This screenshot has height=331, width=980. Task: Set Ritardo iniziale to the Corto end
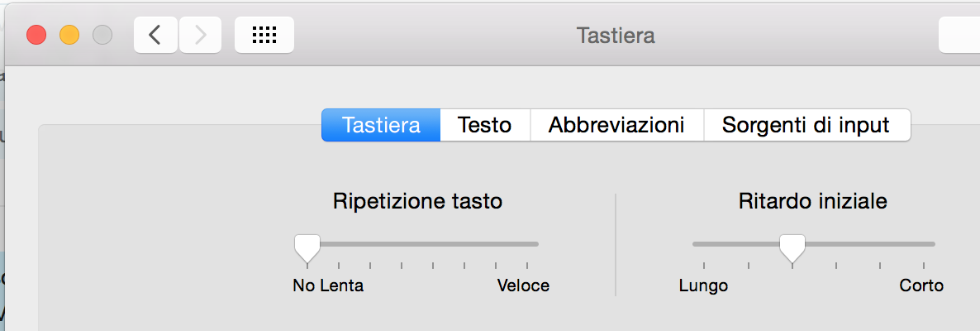[x=924, y=244]
